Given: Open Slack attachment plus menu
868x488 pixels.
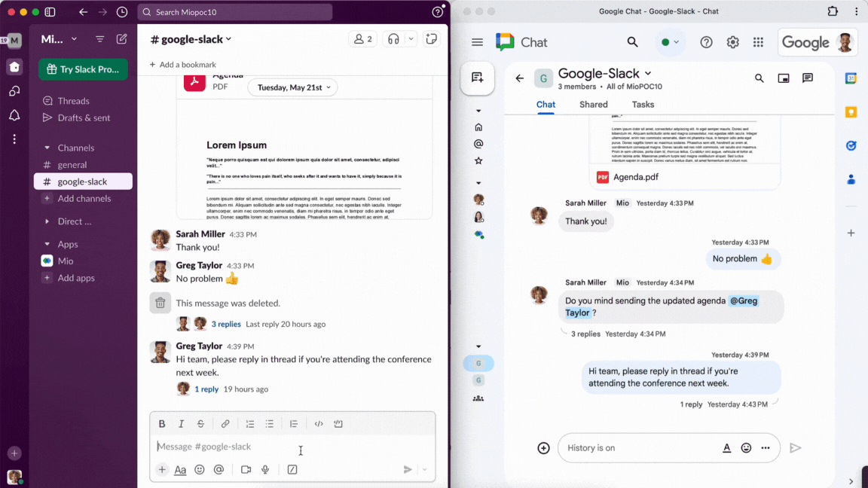Looking at the screenshot, I should [162, 470].
